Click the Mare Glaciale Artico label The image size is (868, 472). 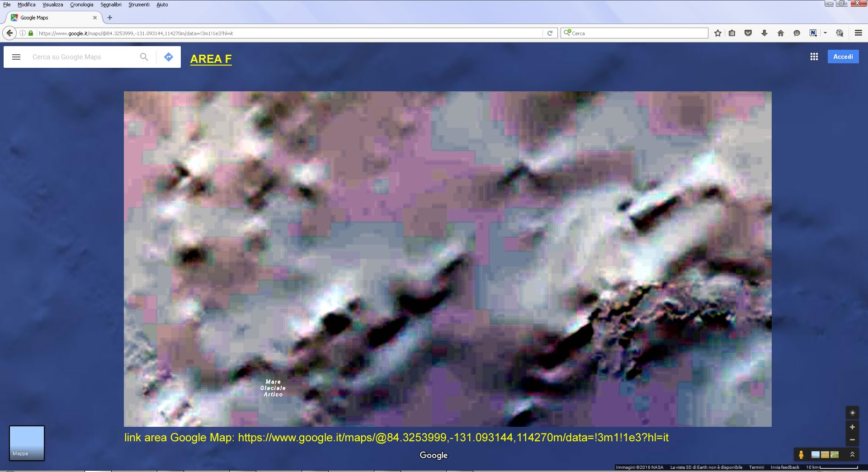[x=273, y=388]
